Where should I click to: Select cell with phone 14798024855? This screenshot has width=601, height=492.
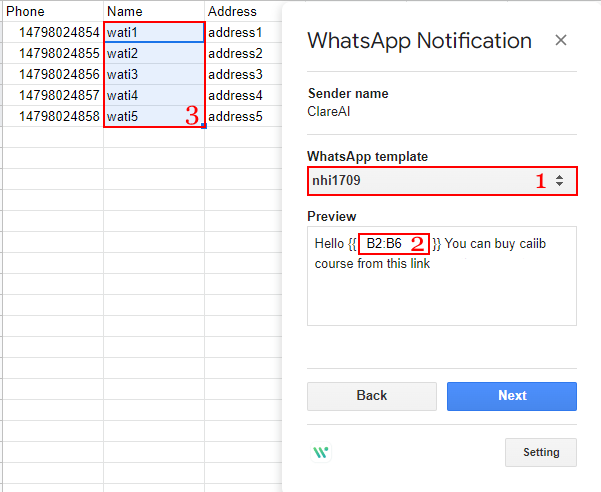click(x=53, y=53)
